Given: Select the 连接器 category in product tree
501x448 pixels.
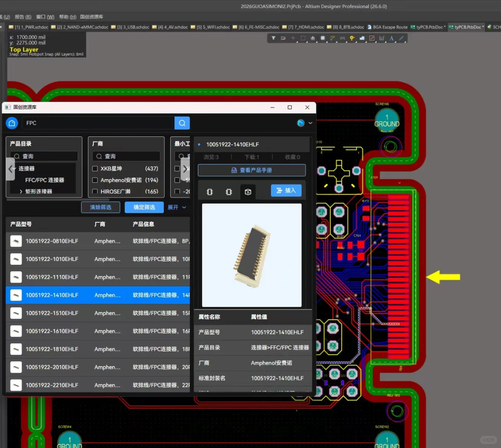Looking at the screenshot, I should [x=26, y=169].
